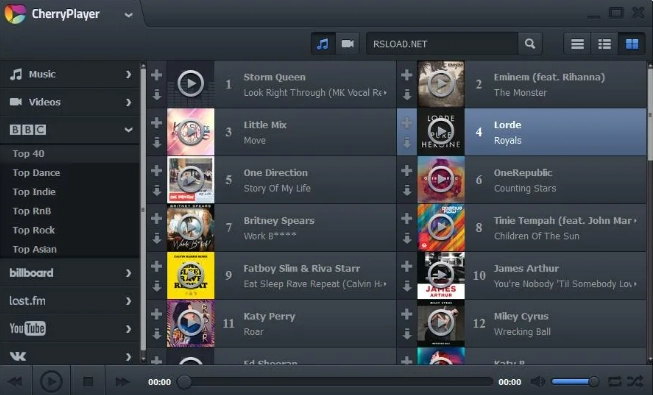653x395 pixels.
Task: Open the Top Asian chart
Action: point(70,250)
